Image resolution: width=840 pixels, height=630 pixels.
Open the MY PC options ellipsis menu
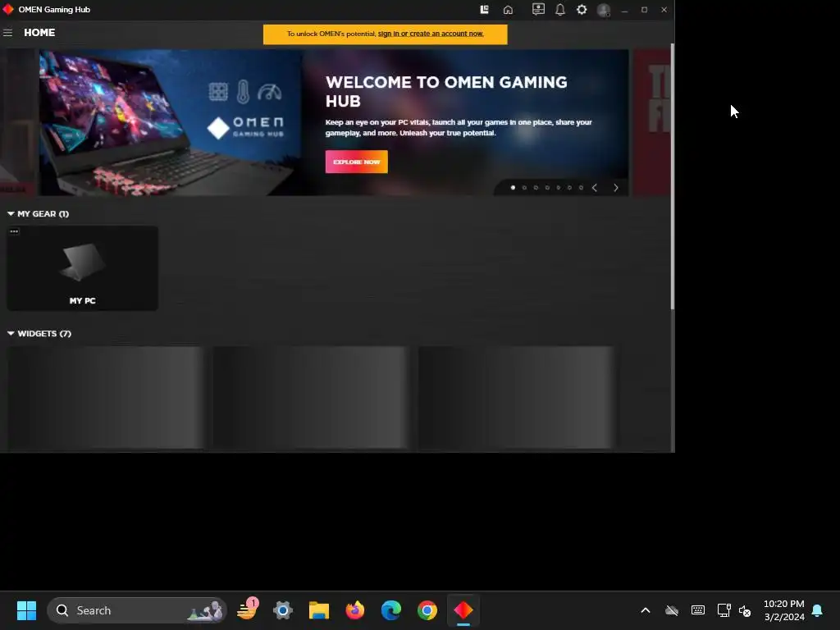point(14,231)
